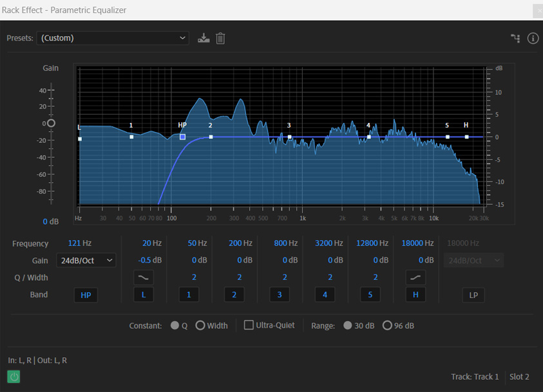Select the Constant Q radio button
Viewport: 543px width, 392px height.
click(175, 326)
